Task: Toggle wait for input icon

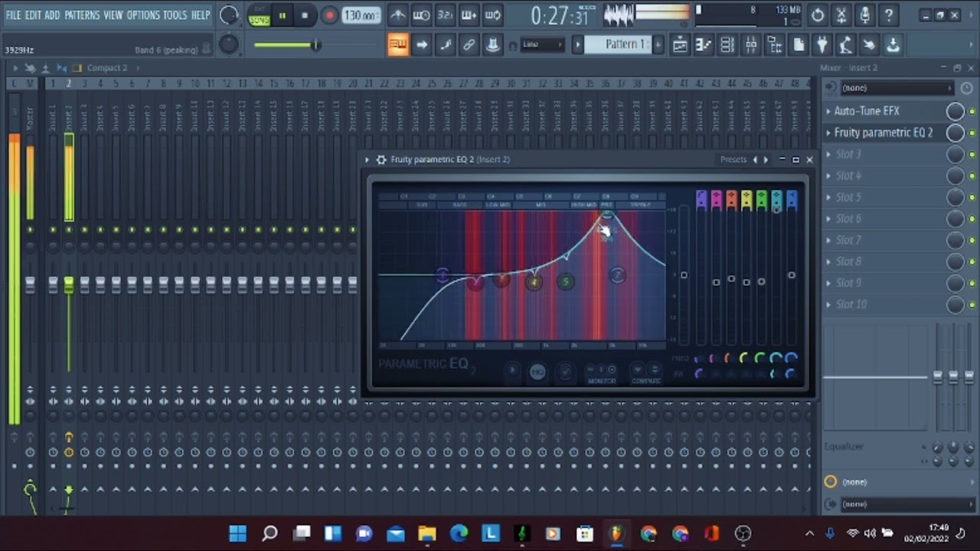Action: point(421,15)
